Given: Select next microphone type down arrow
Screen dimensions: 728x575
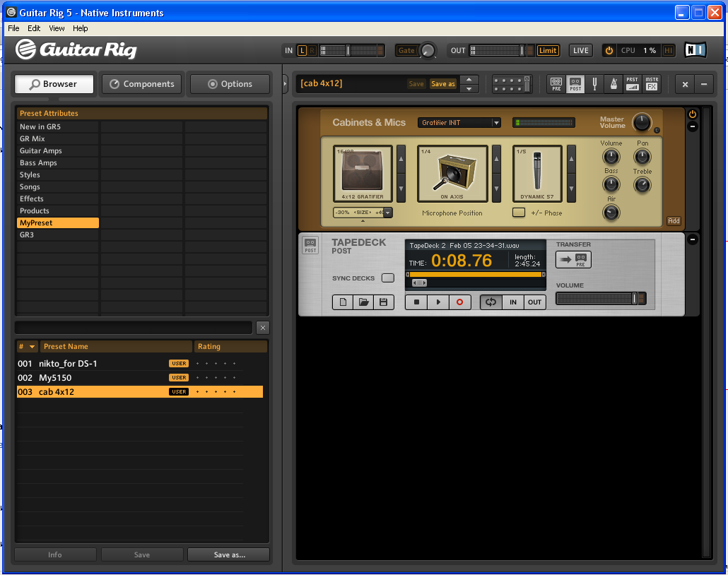Looking at the screenshot, I should tap(571, 189).
